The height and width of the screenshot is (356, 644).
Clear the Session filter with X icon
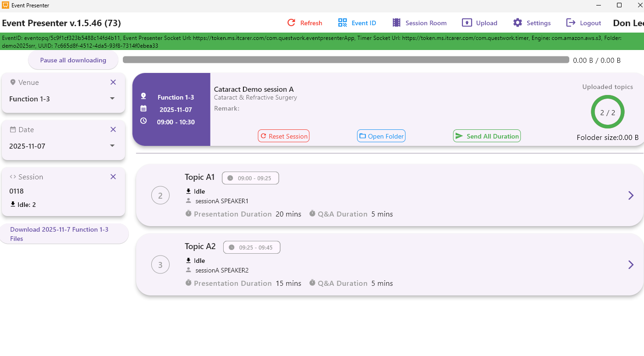pyautogui.click(x=113, y=177)
